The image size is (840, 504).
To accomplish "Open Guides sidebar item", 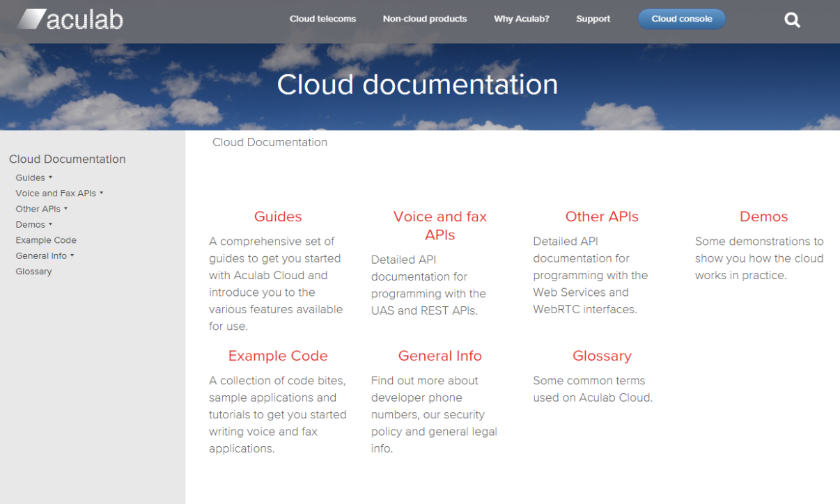I will coord(30,178).
